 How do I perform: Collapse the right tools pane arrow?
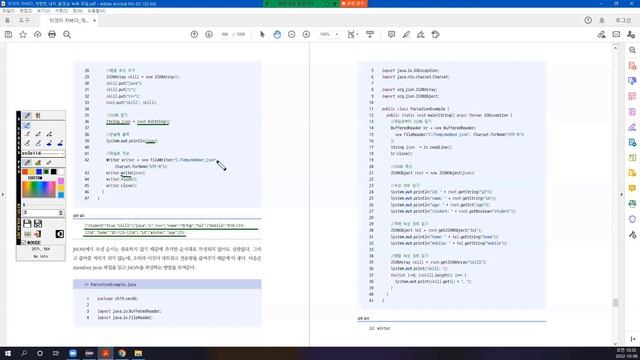pyautogui.click(x=622, y=195)
